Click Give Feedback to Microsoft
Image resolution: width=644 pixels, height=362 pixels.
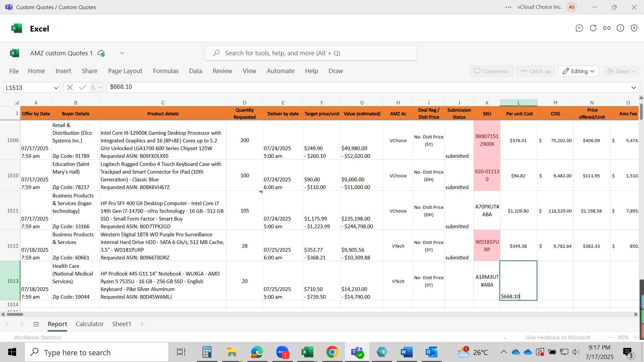pos(558,337)
